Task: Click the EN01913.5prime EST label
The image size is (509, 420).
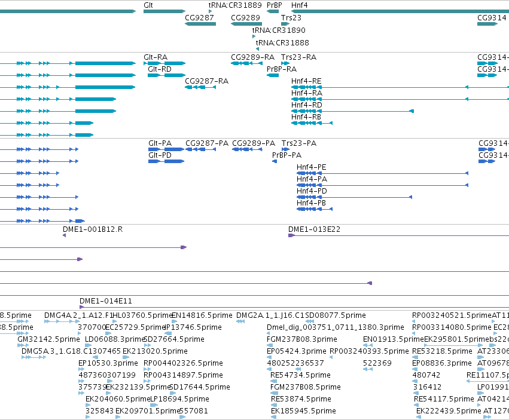Action: coord(394,339)
